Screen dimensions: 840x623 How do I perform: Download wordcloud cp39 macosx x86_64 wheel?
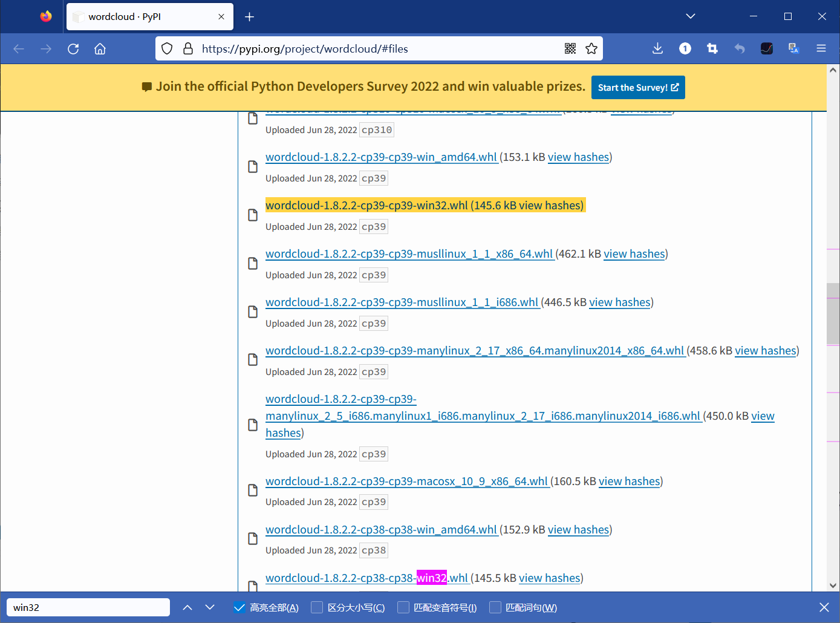tap(407, 481)
